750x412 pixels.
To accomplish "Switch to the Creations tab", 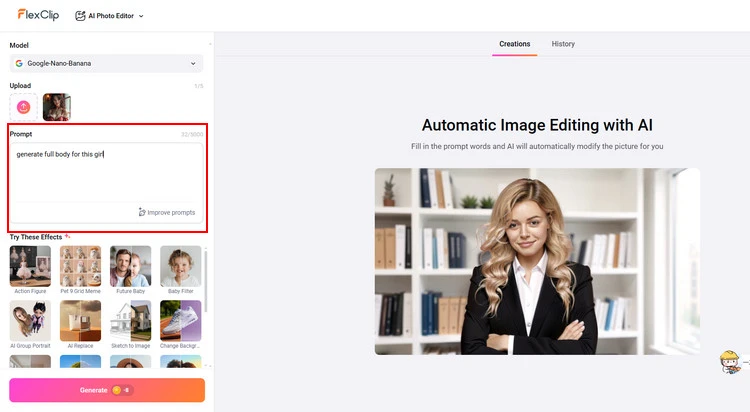I will 515,44.
